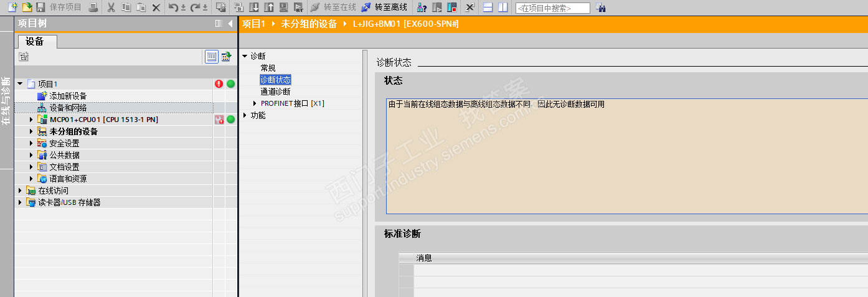
Task: Click the 在项目中搜索 search field
Action: point(552,8)
